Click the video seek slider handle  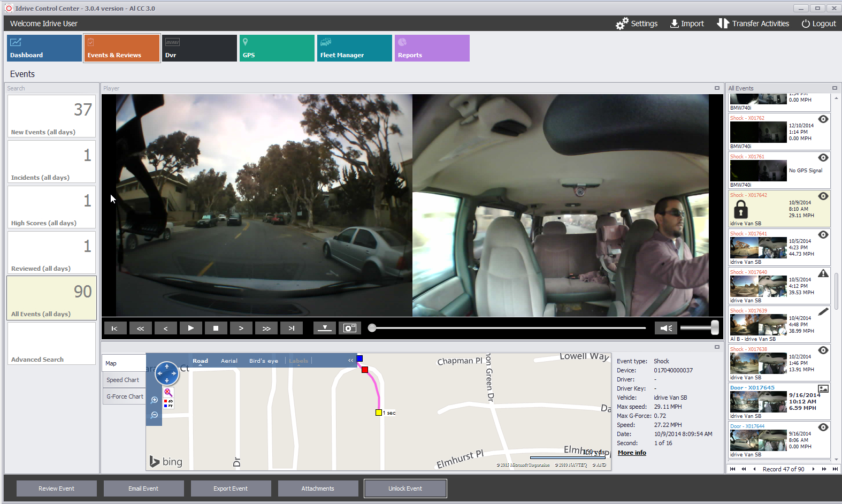pyautogui.click(x=372, y=328)
